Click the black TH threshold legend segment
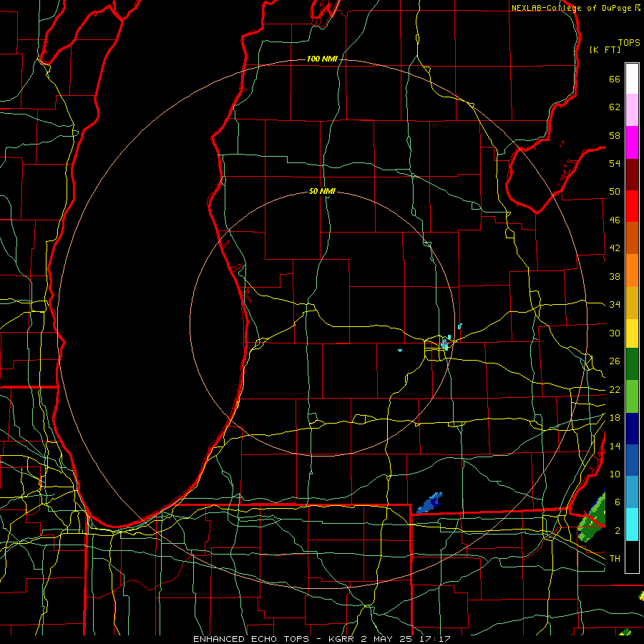The width and height of the screenshot is (644, 644). point(632,557)
